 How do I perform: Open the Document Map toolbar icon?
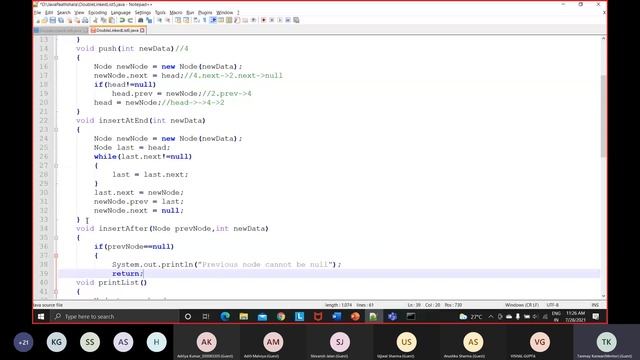(x=229, y=20)
